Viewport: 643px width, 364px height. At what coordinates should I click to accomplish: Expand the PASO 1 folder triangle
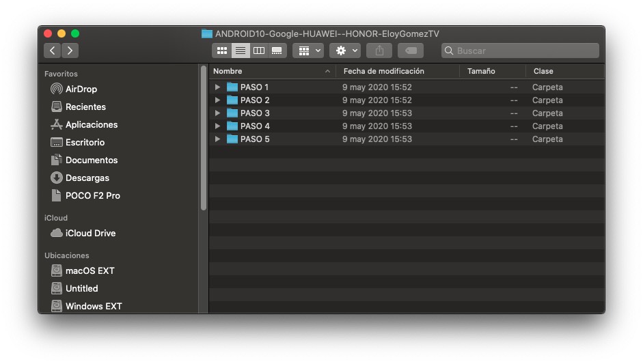coord(217,87)
